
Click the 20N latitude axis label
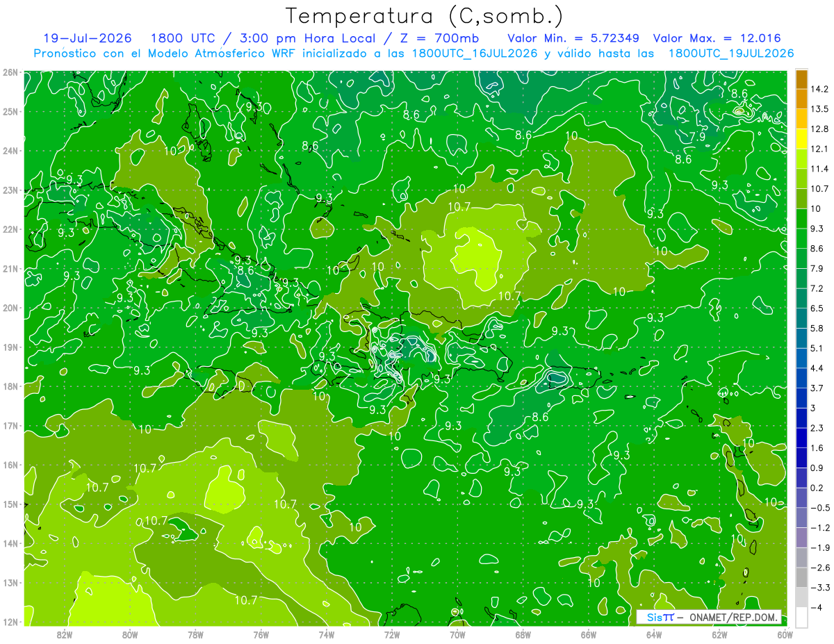[x=10, y=308]
